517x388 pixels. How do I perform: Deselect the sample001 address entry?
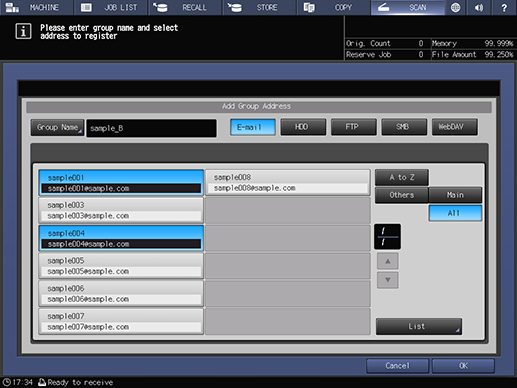[x=121, y=183]
